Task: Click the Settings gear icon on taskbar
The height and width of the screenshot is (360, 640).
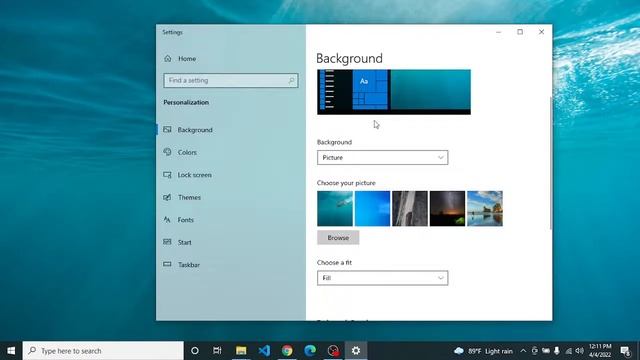Action: pyautogui.click(x=356, y=351)
